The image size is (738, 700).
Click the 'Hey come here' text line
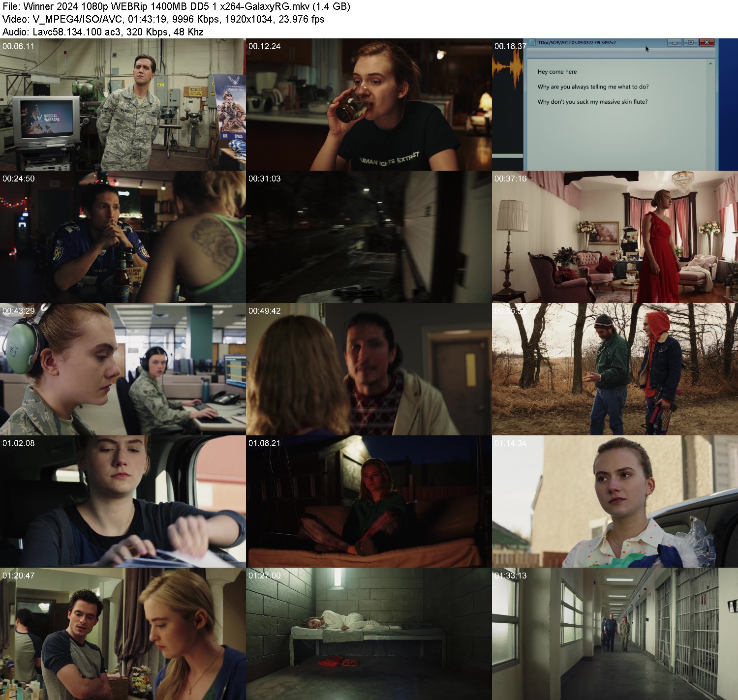tap(557, 72)
